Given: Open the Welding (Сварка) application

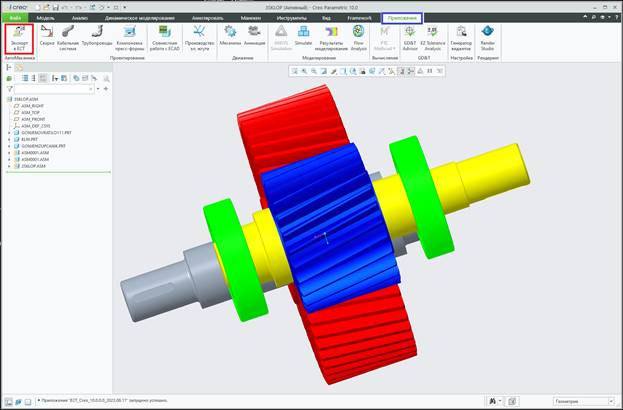Looking at the screenshot, I should pos(47,37).
